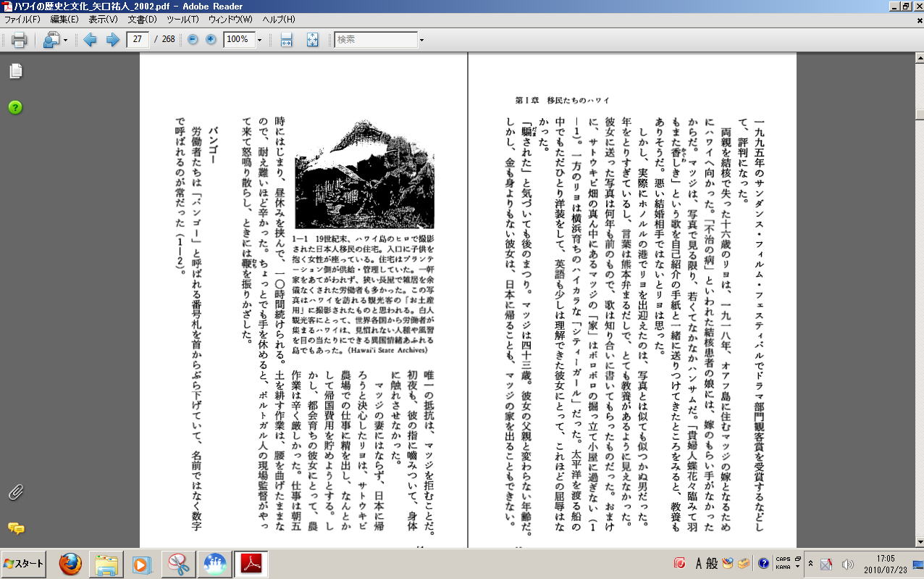Click the scrollbar up arrow

tap(919, 57)
